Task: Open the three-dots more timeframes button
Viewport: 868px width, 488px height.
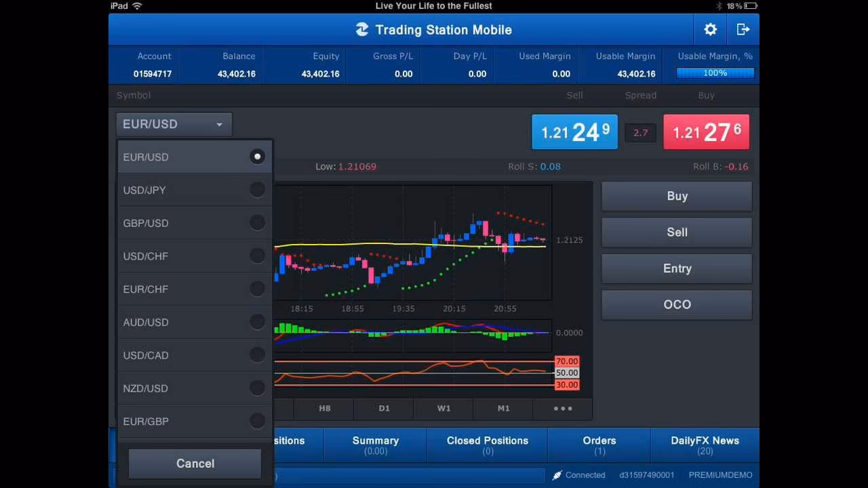Action: pyautogui.click(x=563, y=408)
